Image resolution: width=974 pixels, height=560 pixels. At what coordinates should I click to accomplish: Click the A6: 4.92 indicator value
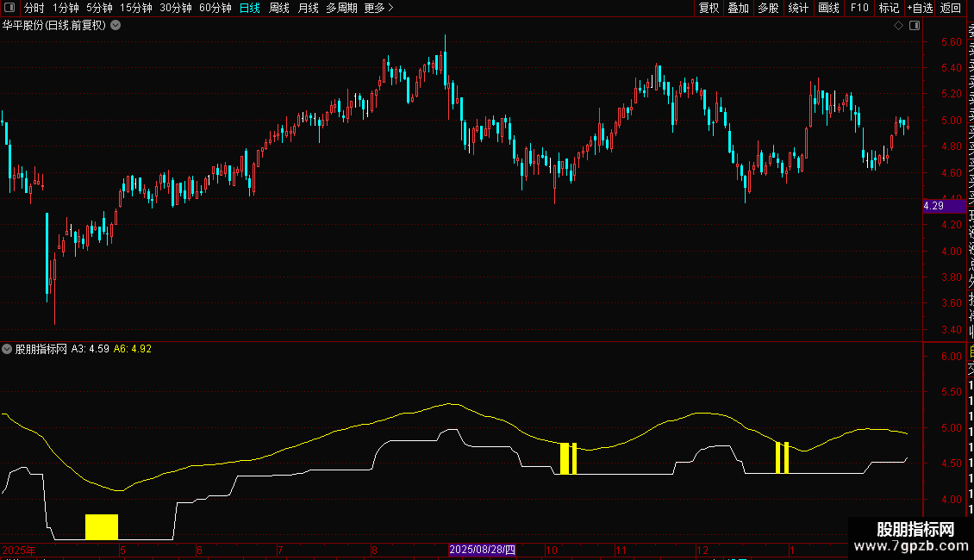(133, 349)
